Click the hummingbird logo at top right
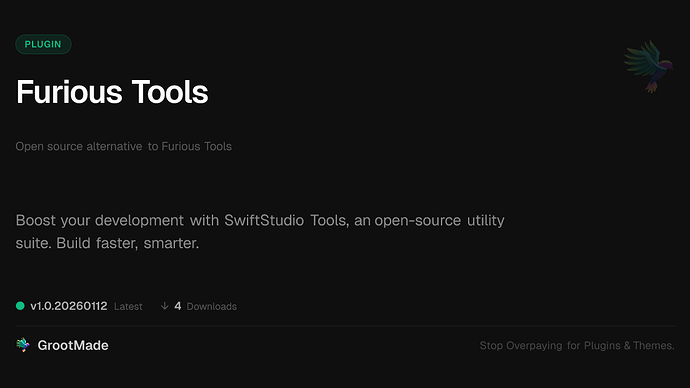Screen dimensions: 690x388 coord(649,66)
